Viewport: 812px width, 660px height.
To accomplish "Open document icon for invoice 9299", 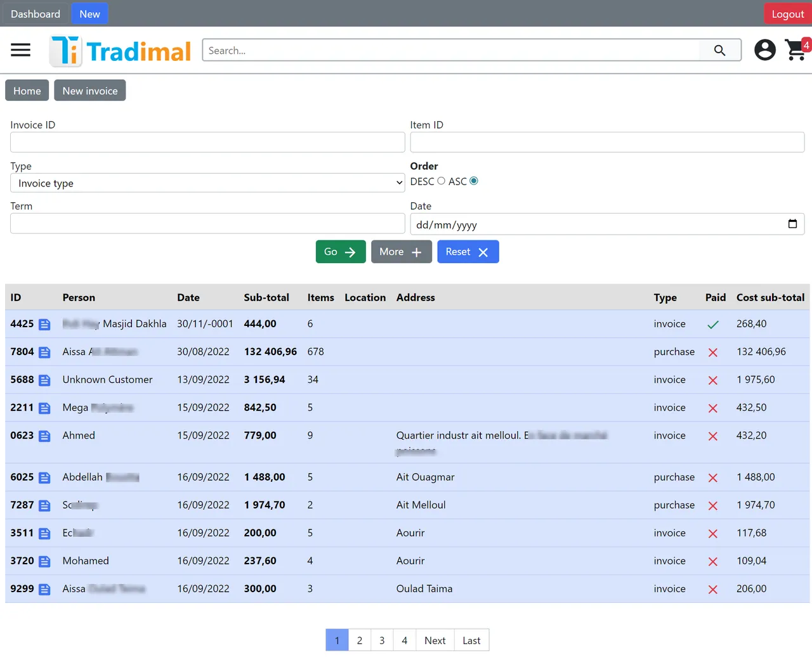I will point(44,590).
